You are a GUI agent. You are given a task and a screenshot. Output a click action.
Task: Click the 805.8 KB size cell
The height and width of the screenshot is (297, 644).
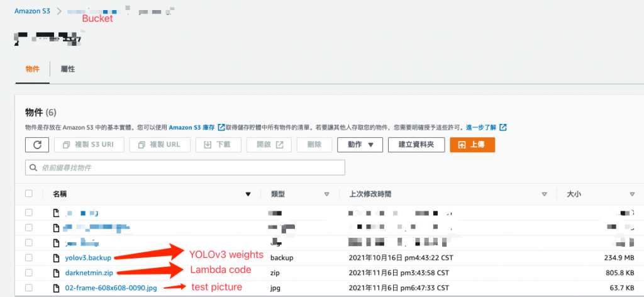click(621, 272)
